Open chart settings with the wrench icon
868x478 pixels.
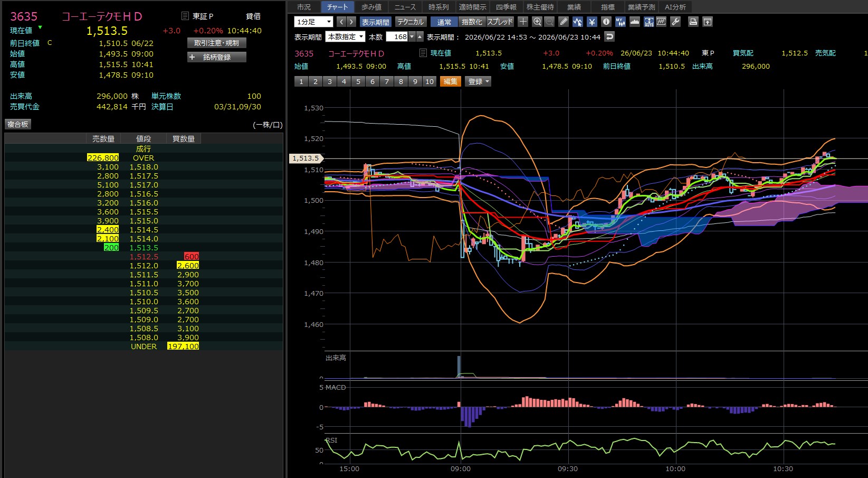(675, 22)
